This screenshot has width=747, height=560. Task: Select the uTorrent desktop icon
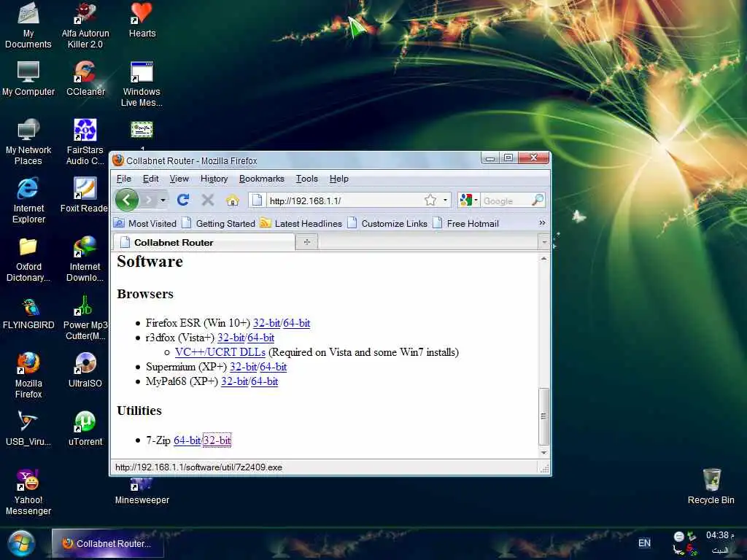click(85, 428)
